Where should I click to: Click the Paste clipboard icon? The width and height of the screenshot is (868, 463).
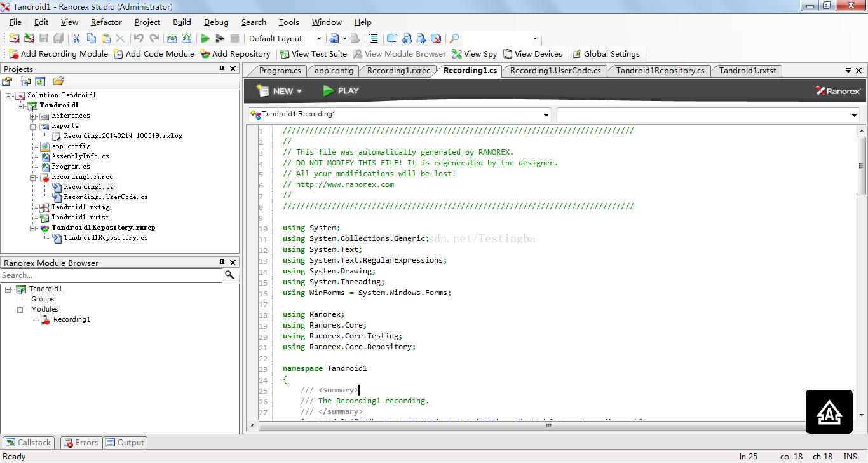click(106, 38)
